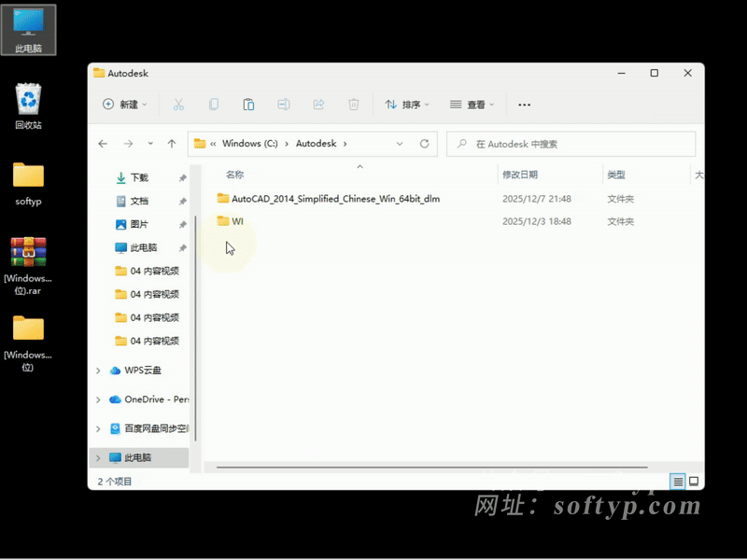The height and width of the screenshot is (560, 747).
Task: Click pin icon next to pinned 此电脑
Action: click(182, 247)
